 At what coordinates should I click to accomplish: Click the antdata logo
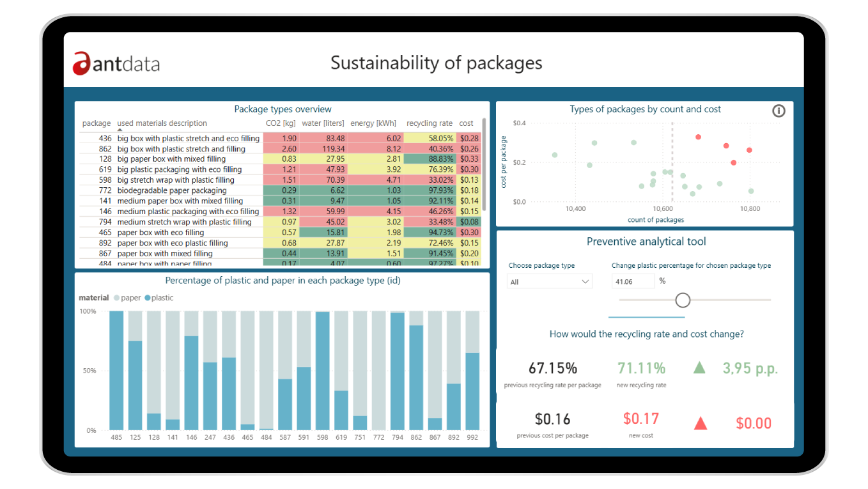[116, 64]
